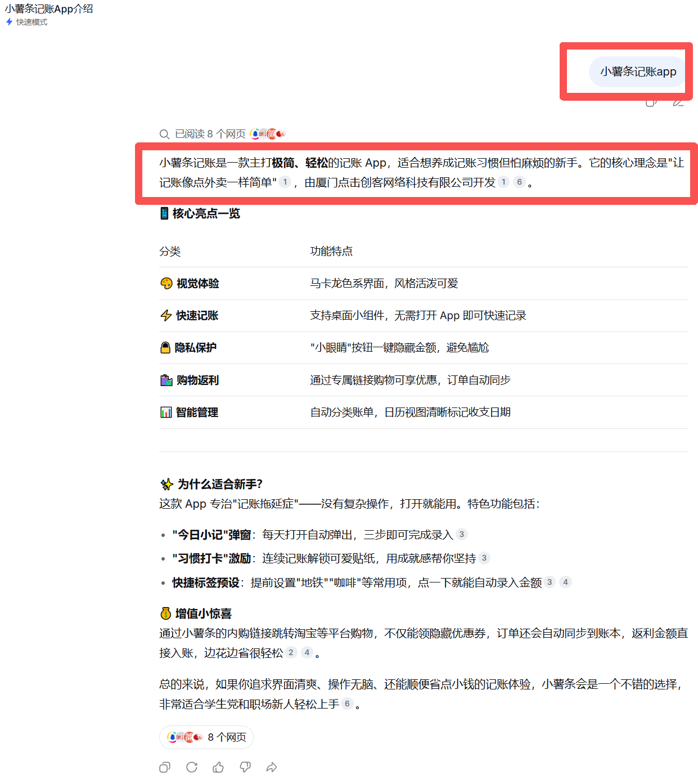Open citation 6 after 有限公司开发
Screen dimensions: 698x784
click(x=520, y=182)
